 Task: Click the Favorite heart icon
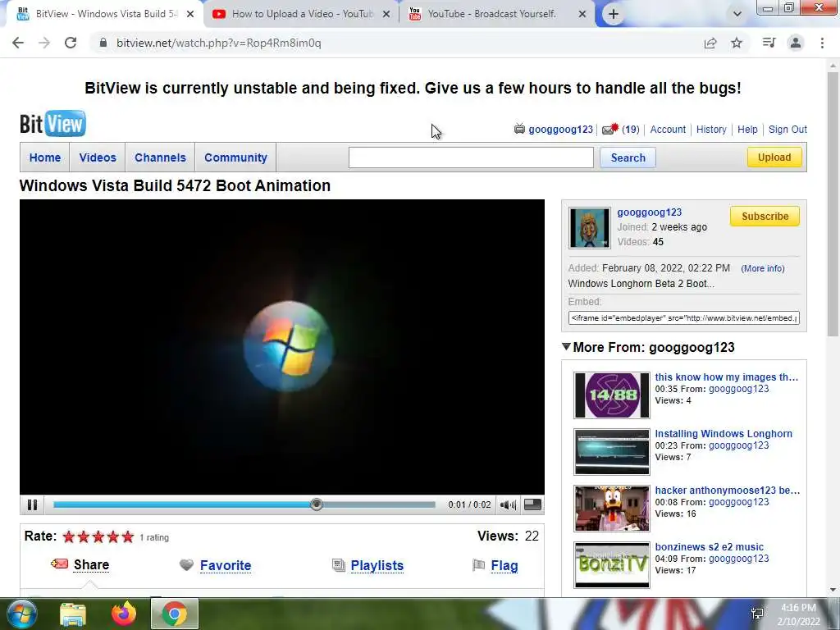pyautogui.click(x=186, y=565)
